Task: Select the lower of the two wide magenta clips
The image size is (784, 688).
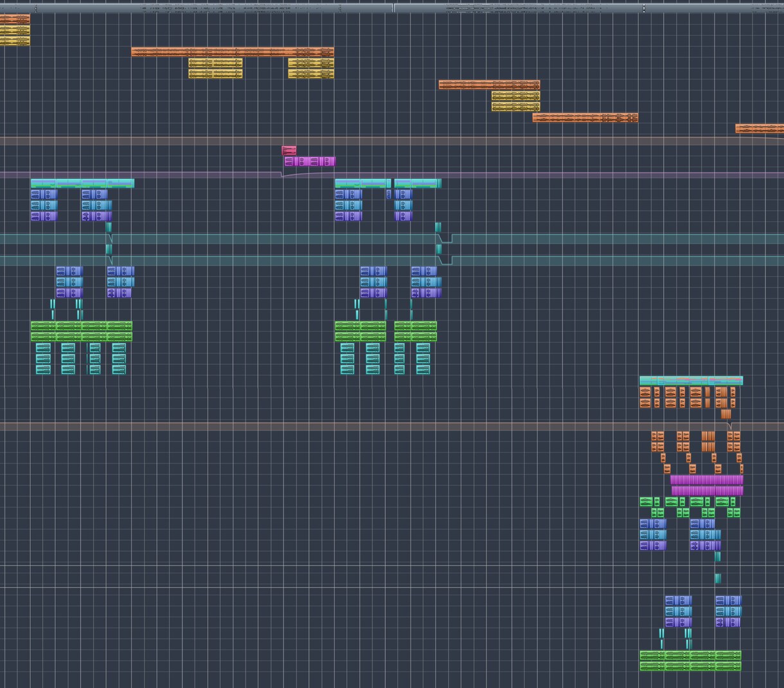Action: [x=708, y=491]
